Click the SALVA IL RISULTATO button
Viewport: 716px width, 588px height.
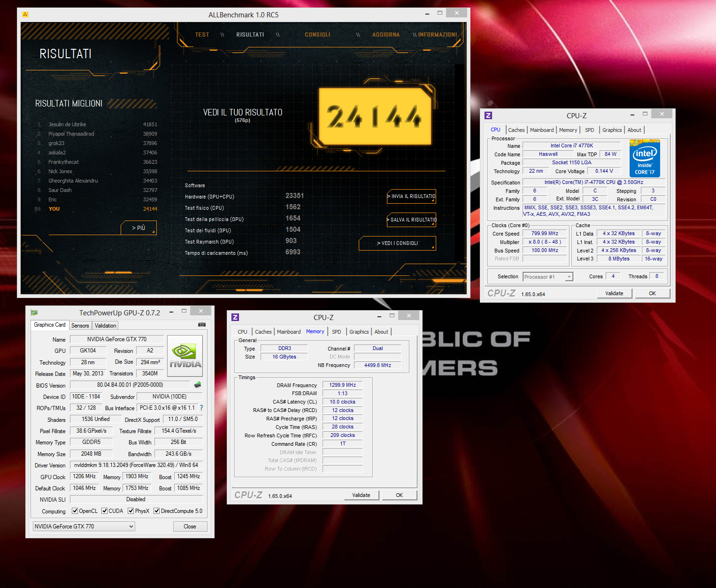[411, 220]
